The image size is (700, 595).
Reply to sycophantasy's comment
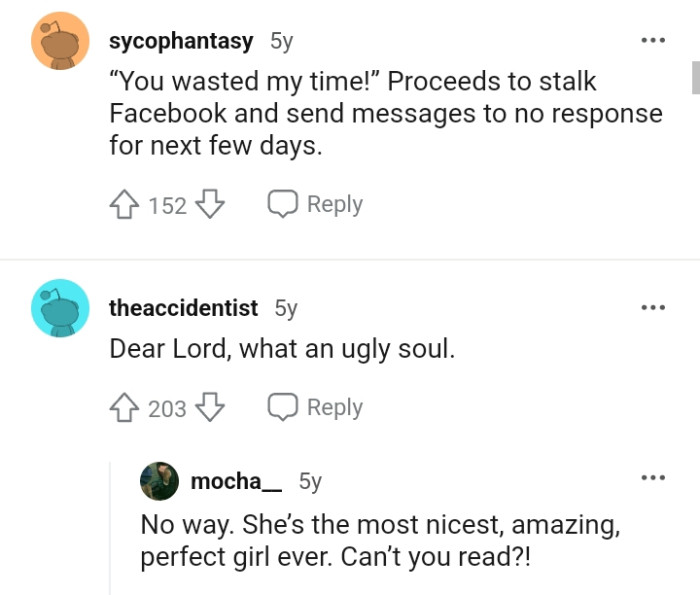[315, 205]
